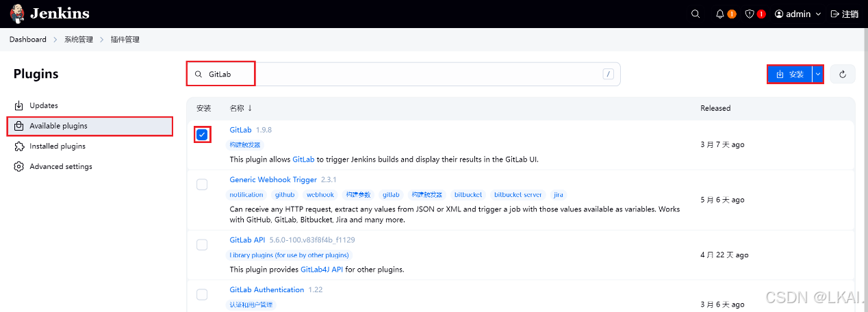The image size is (868, 312).
Task: Click the 安装 column header
Action: click(203, 108)
